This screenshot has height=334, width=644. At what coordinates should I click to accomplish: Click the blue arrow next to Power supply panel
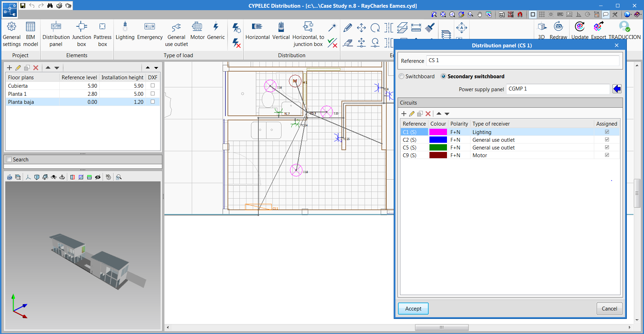(x=617, y=89)
